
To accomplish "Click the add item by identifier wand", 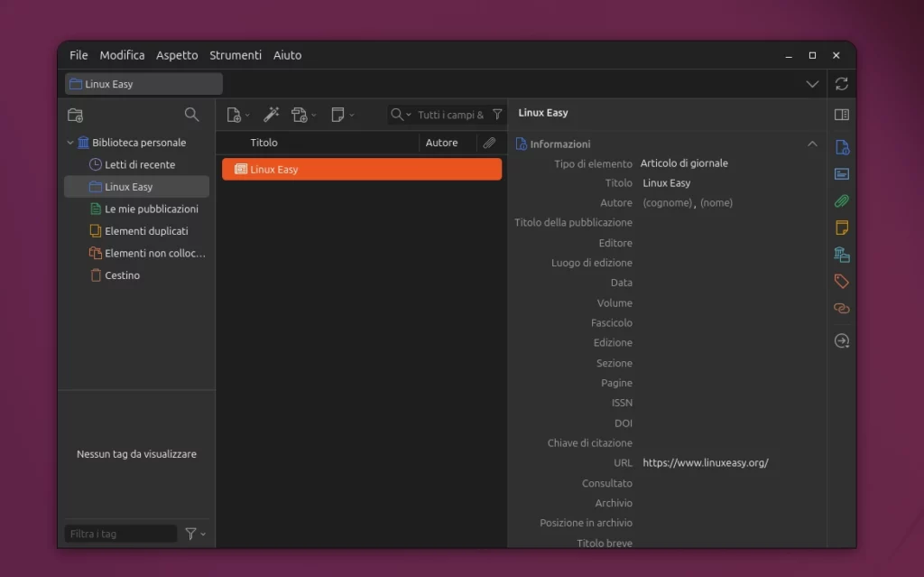I will point(271,115).
